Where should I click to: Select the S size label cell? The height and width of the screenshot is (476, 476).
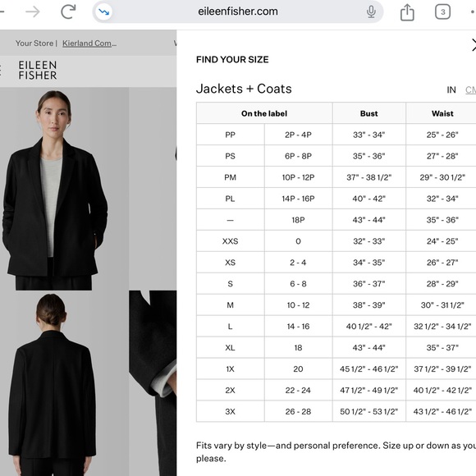(230, 284)
